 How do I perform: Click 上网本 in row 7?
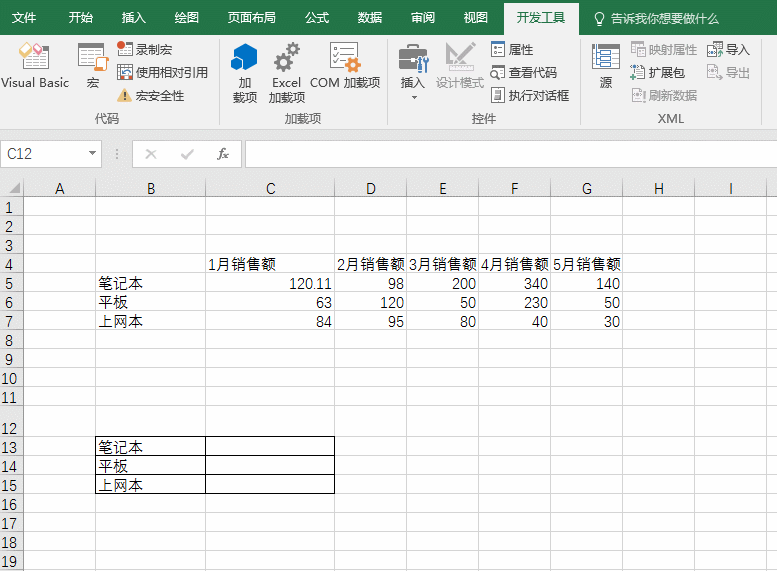click(x=151, y=321)
